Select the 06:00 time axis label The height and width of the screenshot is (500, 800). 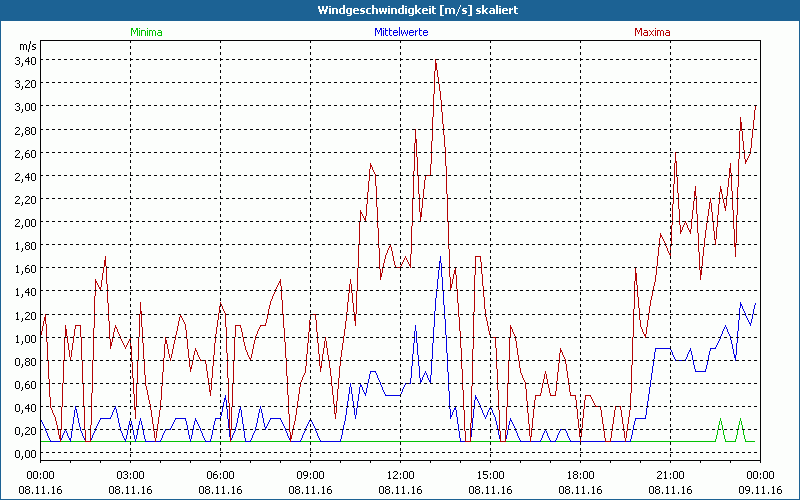click(x=220, y=474)
